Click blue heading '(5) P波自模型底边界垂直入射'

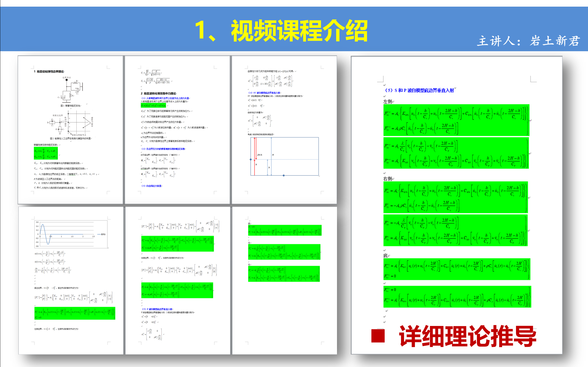(x=157, y=309)
